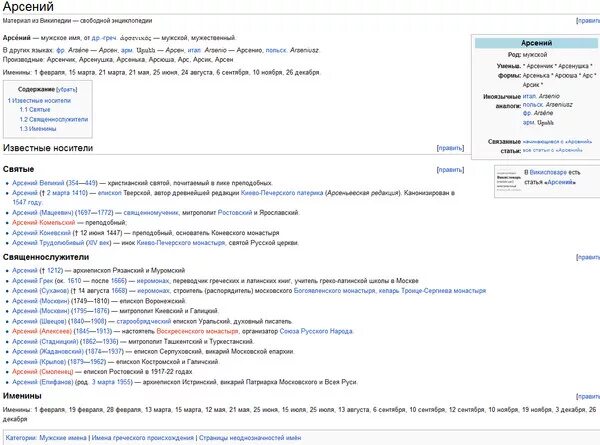This screenshot has height=445, width=600.
Task: Jump to contents item '1.3 Именины'
Action: (38, 129)
